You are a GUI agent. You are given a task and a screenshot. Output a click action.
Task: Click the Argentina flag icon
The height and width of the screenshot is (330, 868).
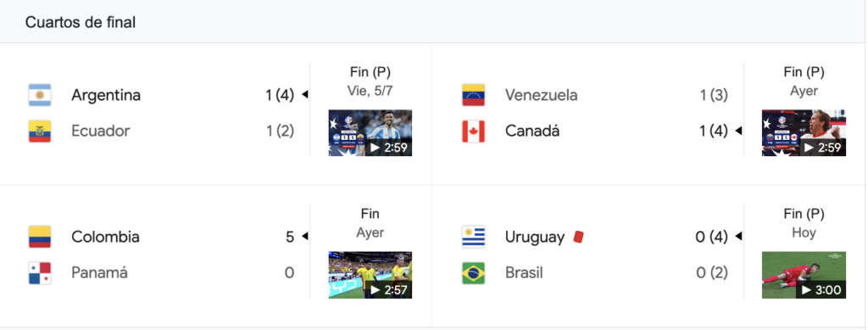(40, 95)
